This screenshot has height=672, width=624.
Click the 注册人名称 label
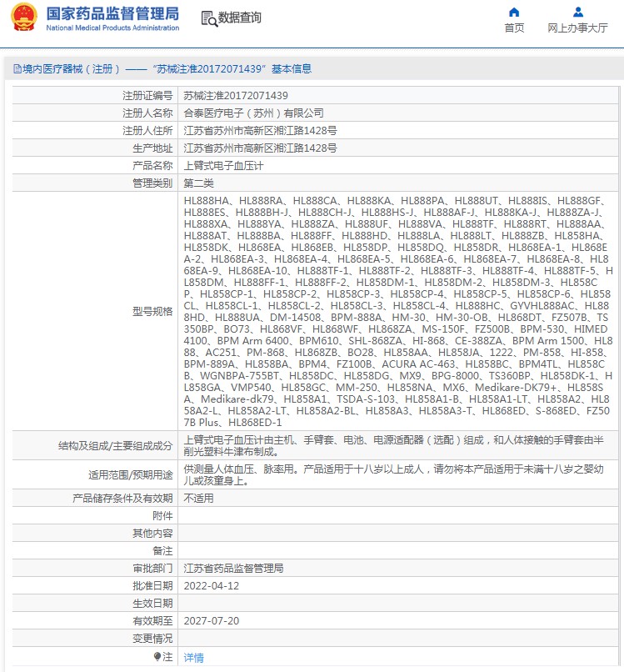pos(147,113)
